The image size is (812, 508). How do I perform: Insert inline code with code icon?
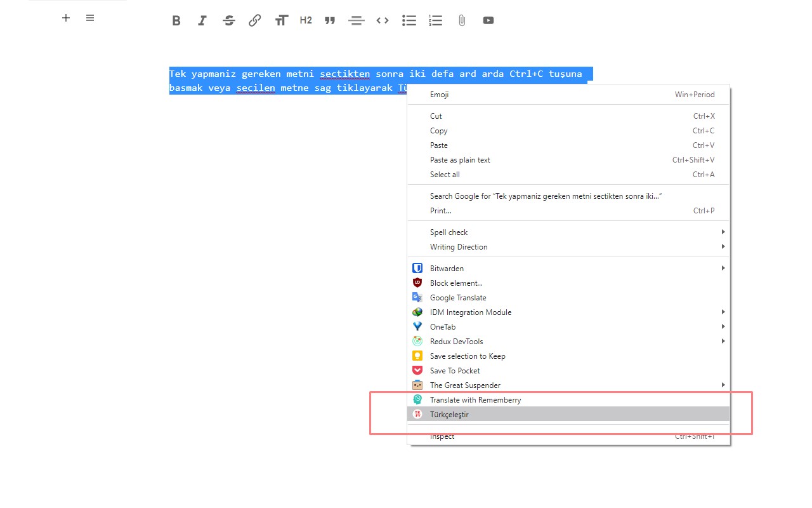pyautogui.click(x=382, y=20)
